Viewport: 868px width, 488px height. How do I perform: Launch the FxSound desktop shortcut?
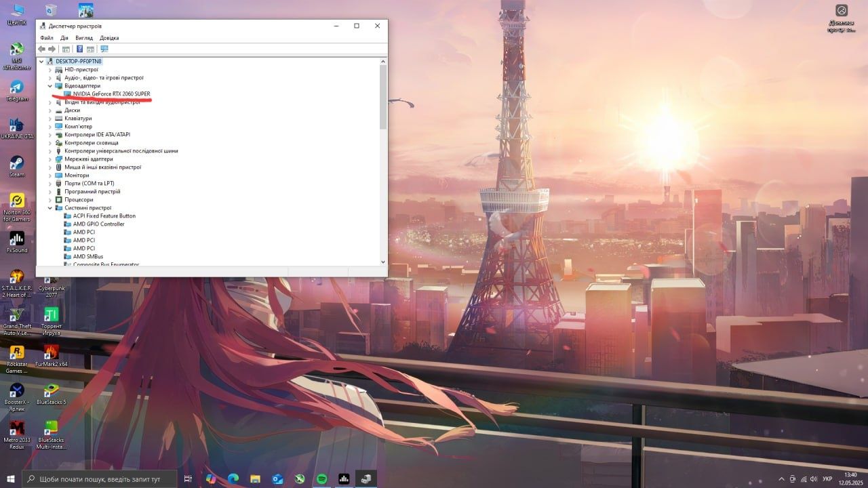pos(17,243)
